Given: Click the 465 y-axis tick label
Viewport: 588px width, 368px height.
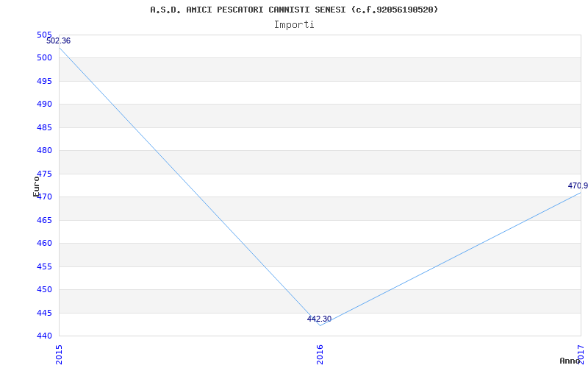Looking at the screenshot, I should coord(44,220).
